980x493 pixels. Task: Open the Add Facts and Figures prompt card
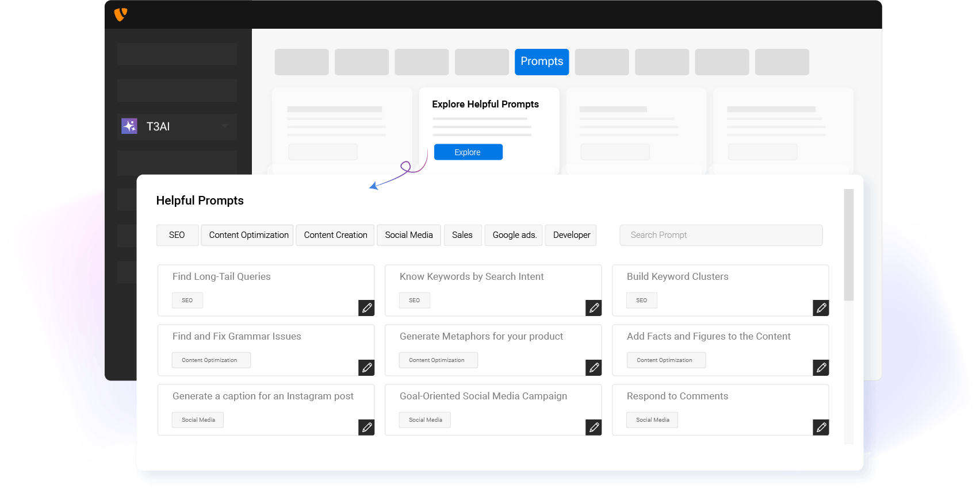click(x=709, y=337)
